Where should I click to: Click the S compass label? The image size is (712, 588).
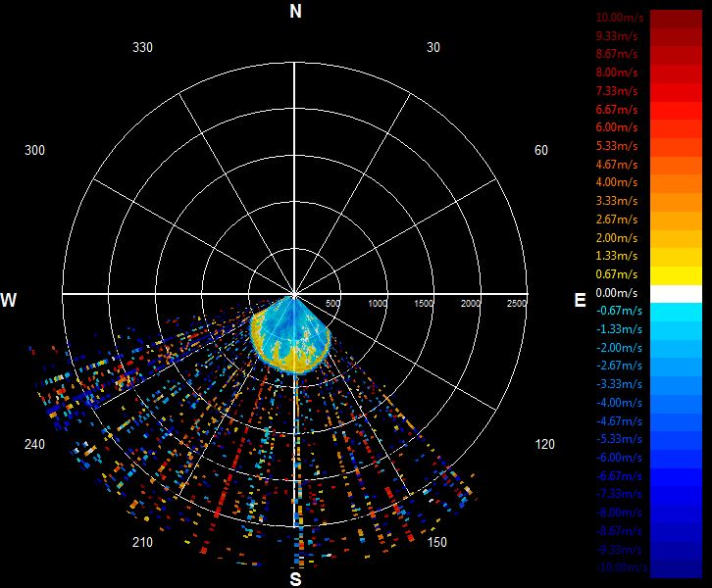point(295,579)
